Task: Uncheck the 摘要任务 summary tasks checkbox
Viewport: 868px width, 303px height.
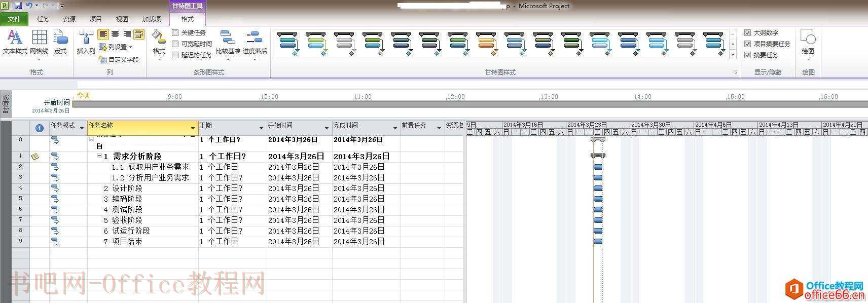Action: click(x=747, y=55)
